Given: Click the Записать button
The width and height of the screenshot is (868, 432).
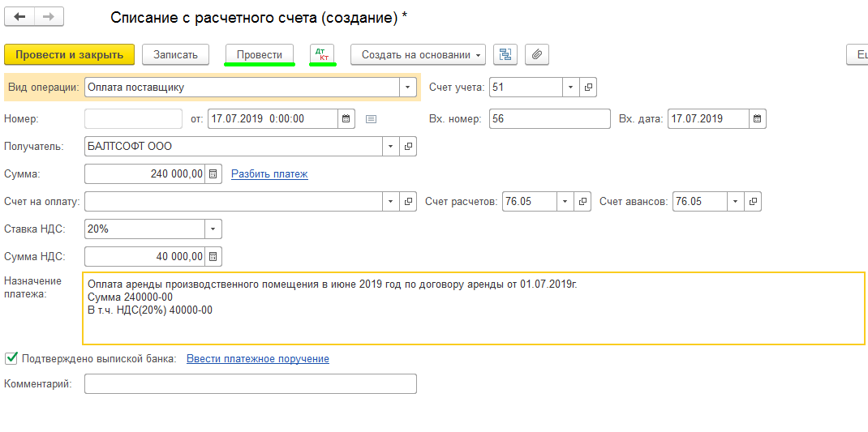Looking at the screenshot, I should (x=175, y=54).
